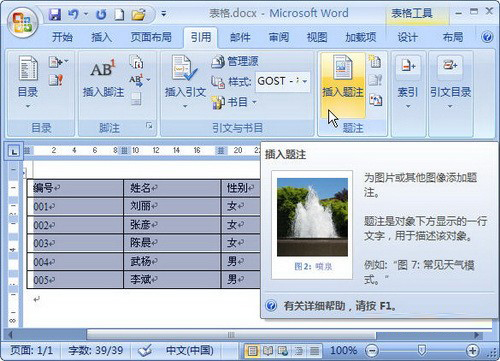Viewport: 500px width, 361px height.
Task: Open next footnote dropdown arrow
Action: pos(148,80)
